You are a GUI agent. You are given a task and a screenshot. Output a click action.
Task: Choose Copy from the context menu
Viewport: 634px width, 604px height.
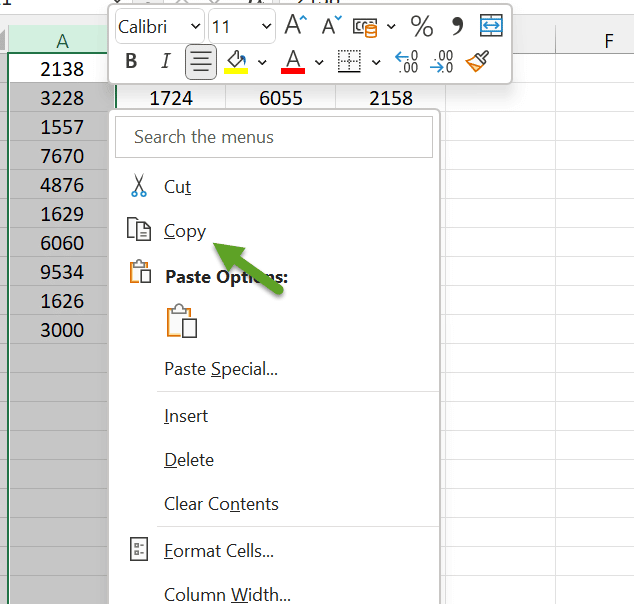(x=274, y=231)
